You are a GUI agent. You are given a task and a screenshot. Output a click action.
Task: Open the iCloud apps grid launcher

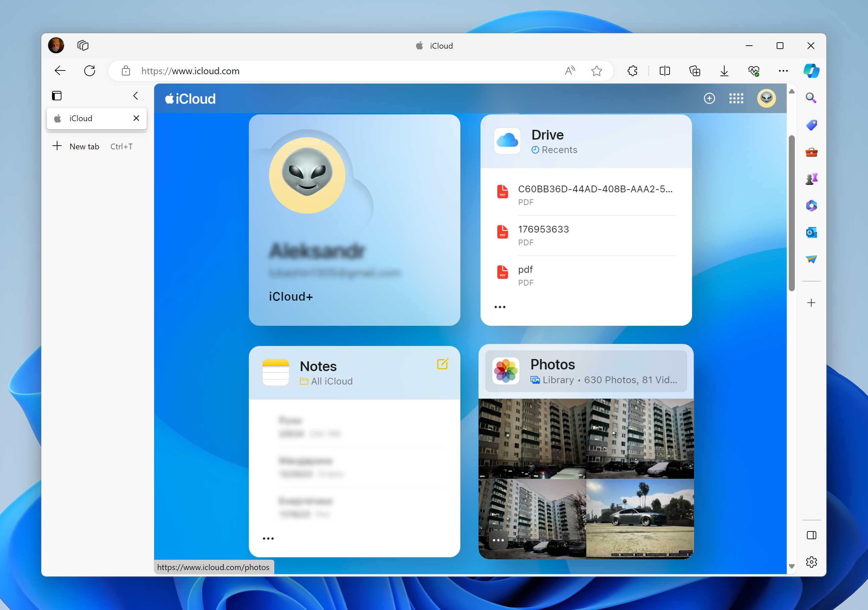[x=736, y=99]
